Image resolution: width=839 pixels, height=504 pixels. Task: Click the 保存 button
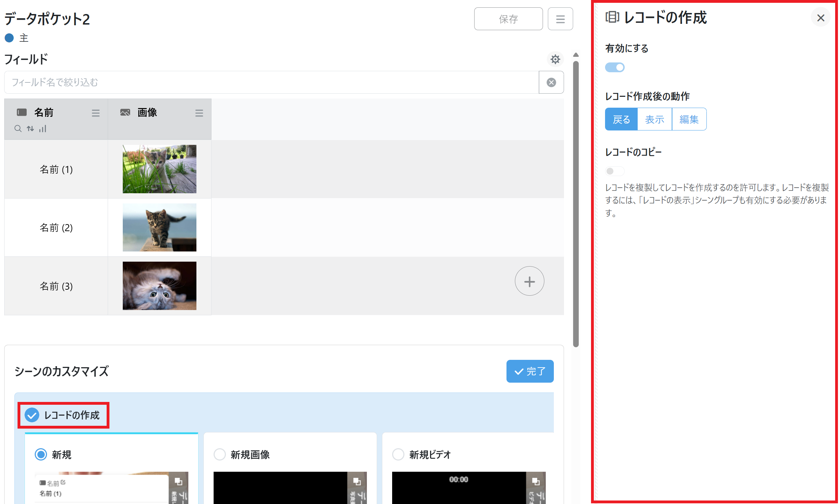[508, 19]
